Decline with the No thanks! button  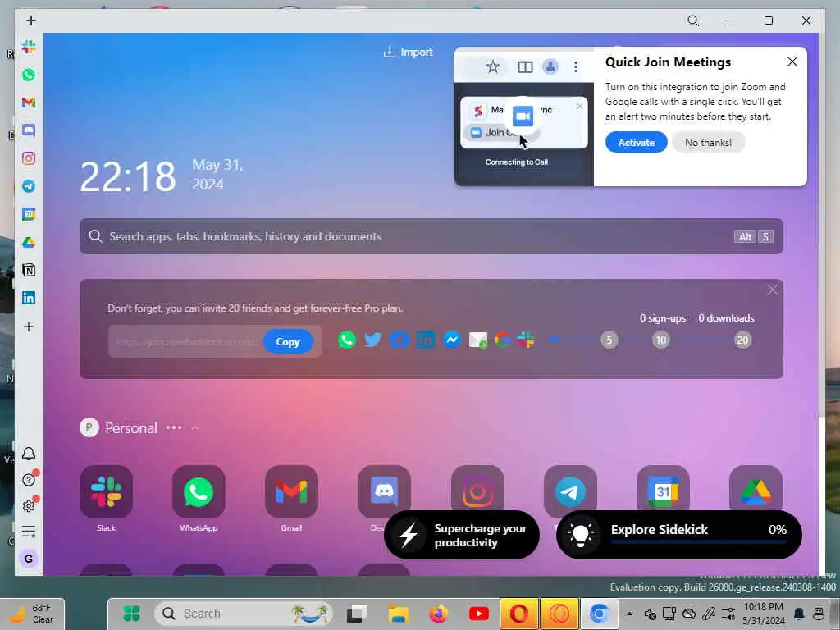point(708,143)
